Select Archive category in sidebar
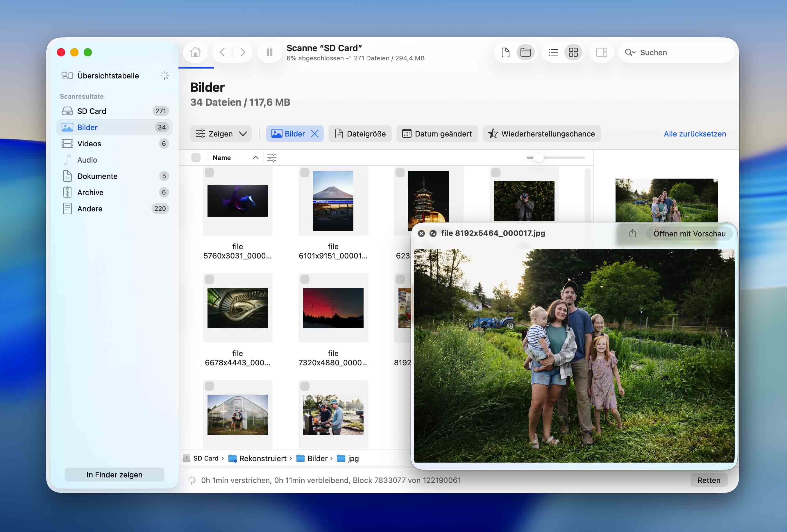Image resolution: width=787 pixels, height=532 pixels. [x=115, y=192]
